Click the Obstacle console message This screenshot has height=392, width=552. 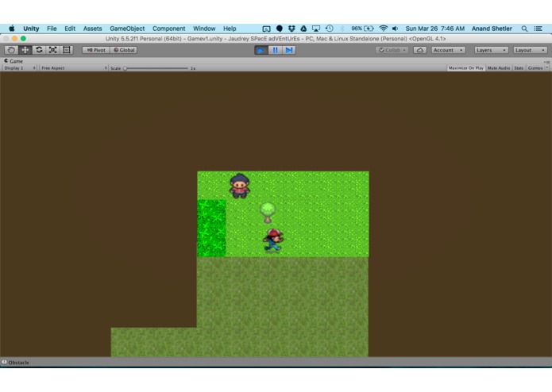tap(18, 363)
